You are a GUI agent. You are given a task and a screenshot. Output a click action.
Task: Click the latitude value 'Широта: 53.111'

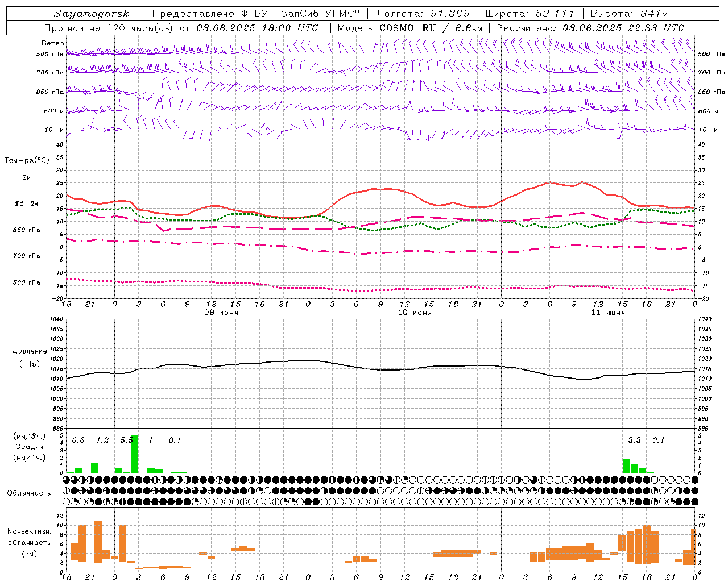point(530,14)
